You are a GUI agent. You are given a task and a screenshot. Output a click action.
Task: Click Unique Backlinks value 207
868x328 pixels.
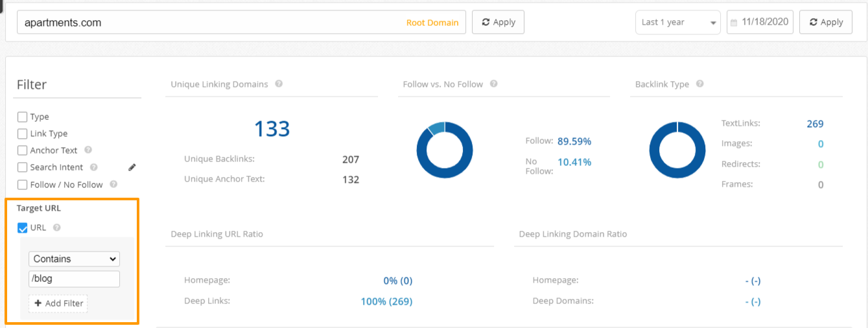(351, 159)
